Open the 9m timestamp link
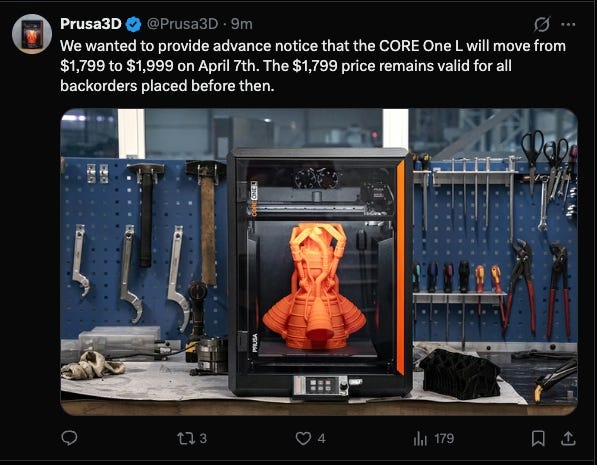 coord(242,24)
